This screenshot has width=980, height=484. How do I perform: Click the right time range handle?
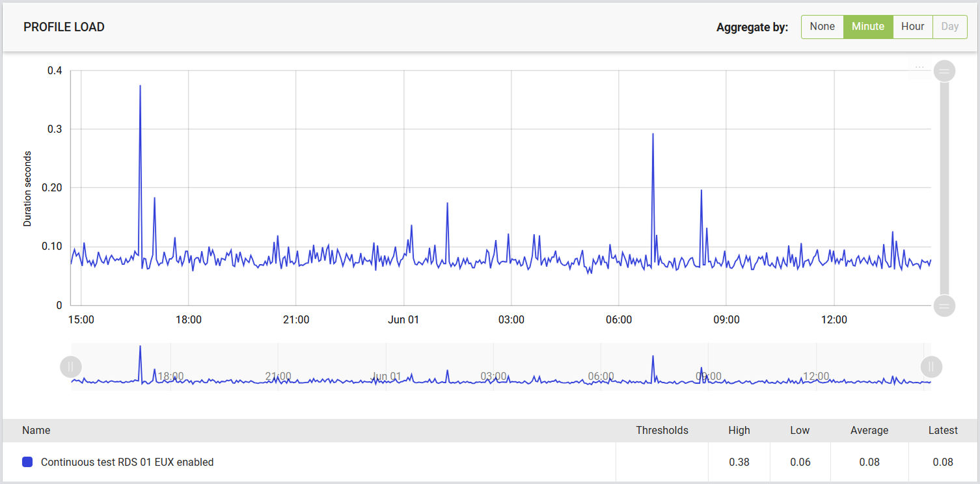pyautogui.click(x=931, y=367)
